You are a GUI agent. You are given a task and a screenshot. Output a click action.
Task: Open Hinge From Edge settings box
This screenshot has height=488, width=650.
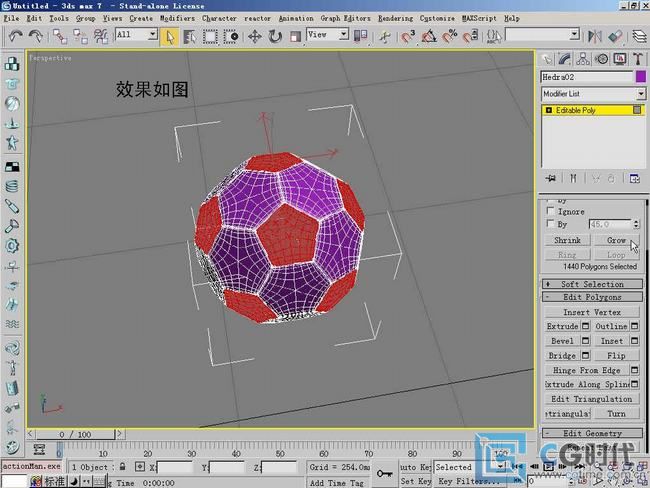click(x=635, y=370)
